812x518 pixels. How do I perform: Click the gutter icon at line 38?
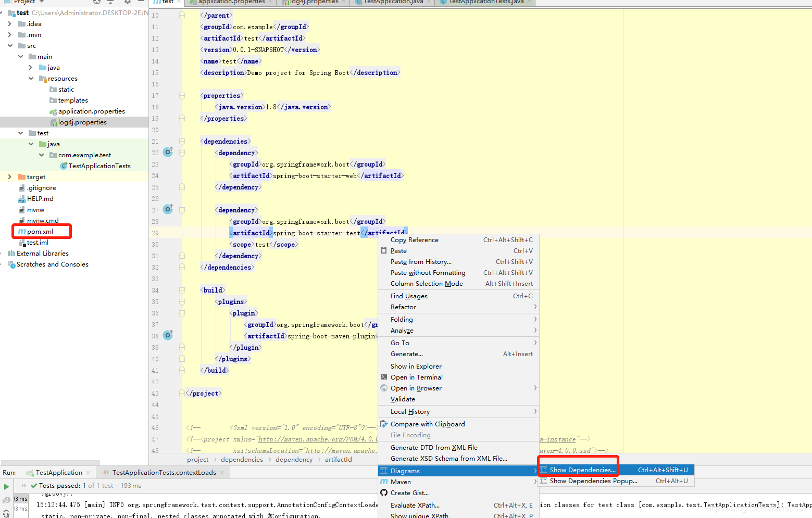coord(168,335)
